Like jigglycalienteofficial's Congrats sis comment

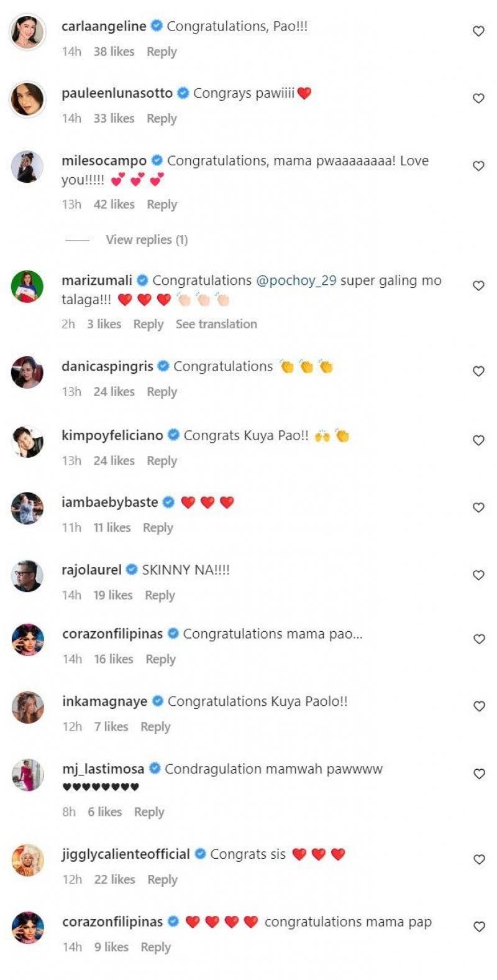tap(478, 859)
